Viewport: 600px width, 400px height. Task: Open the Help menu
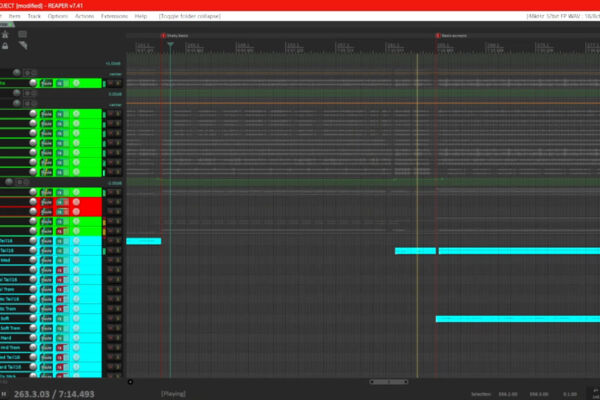click(x=141, y=16)
